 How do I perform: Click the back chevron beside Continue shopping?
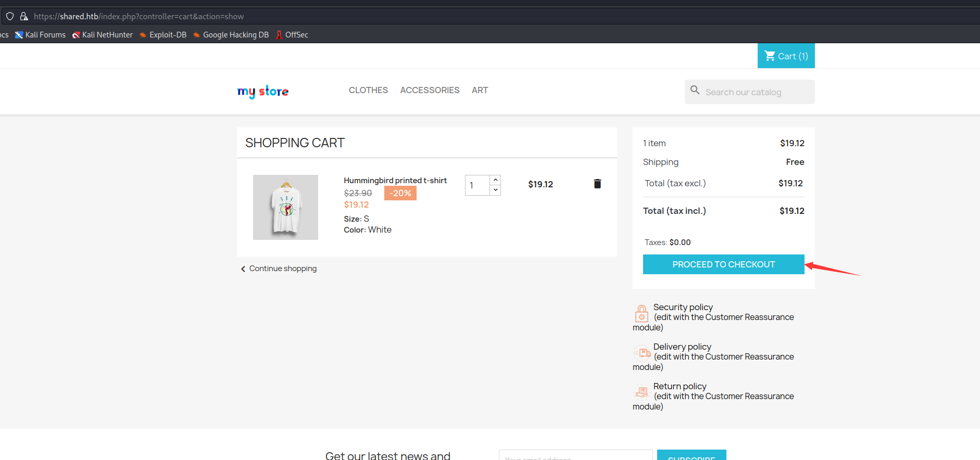point(243,269)
